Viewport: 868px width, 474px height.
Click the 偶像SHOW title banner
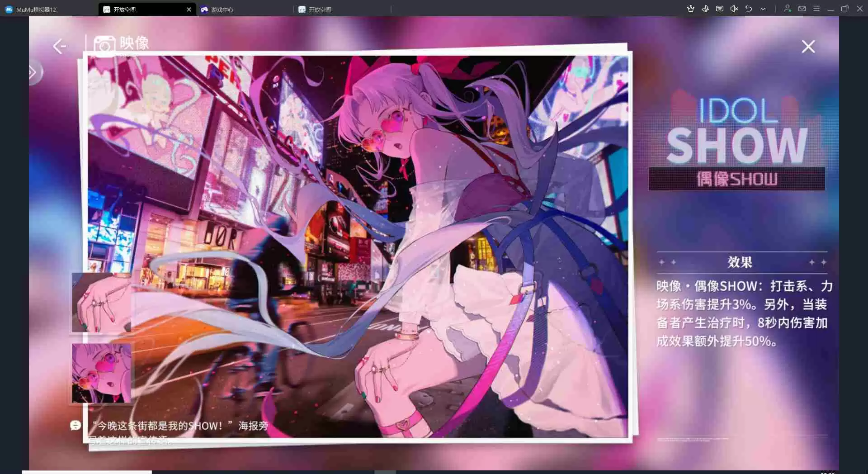(736, 179)
